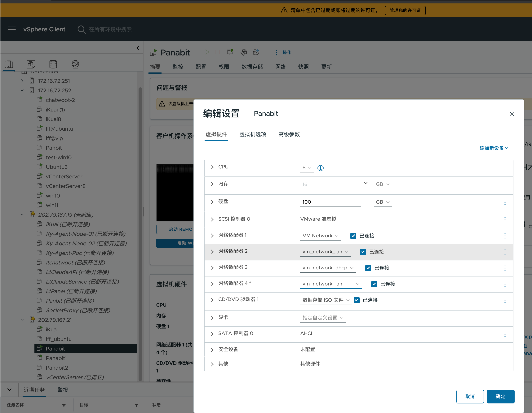This screenshot has width=532, height=413.
Task: Click the CPU info icon
Action: click(x=320, y=168)
